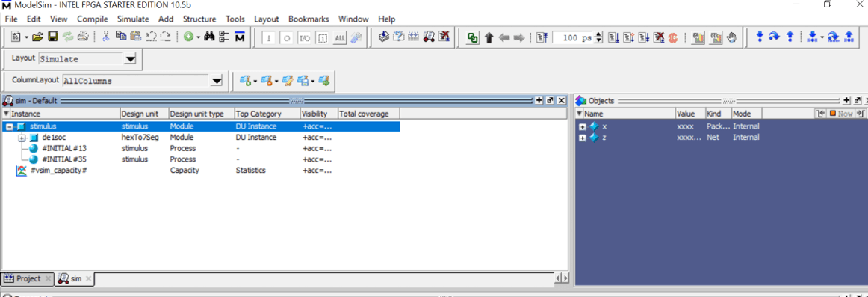
Task: Click the Collapse All tree icon
Action: tap(224, 37)
